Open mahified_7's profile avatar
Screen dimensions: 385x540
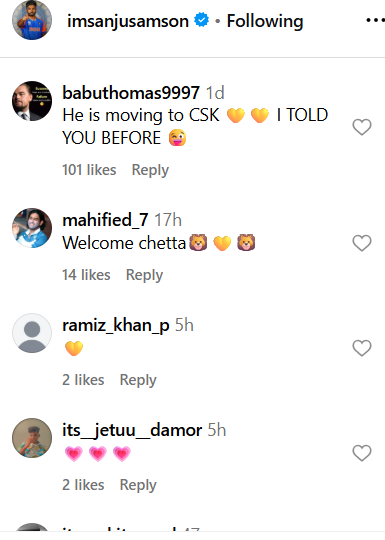(x=32, y=228)
